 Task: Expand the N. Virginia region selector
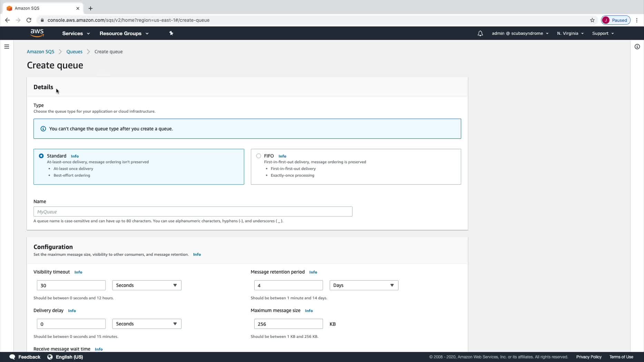pos(570,33)
